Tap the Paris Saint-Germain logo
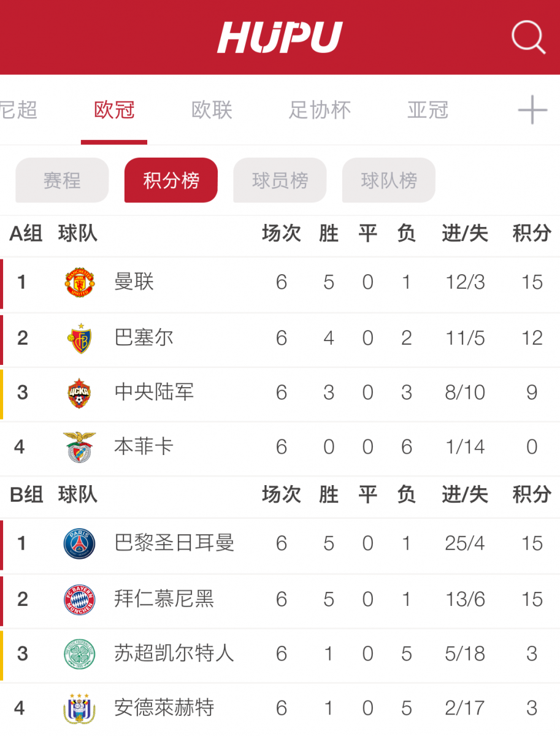560x736 pixels. coord(80,543)
